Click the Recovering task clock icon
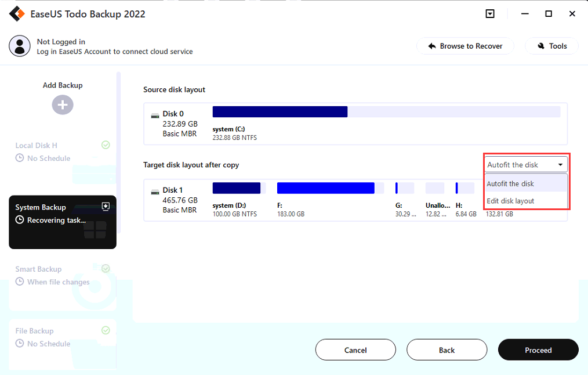Image resolution: width=588 pixels, height=375 pixels. [20, 220]
